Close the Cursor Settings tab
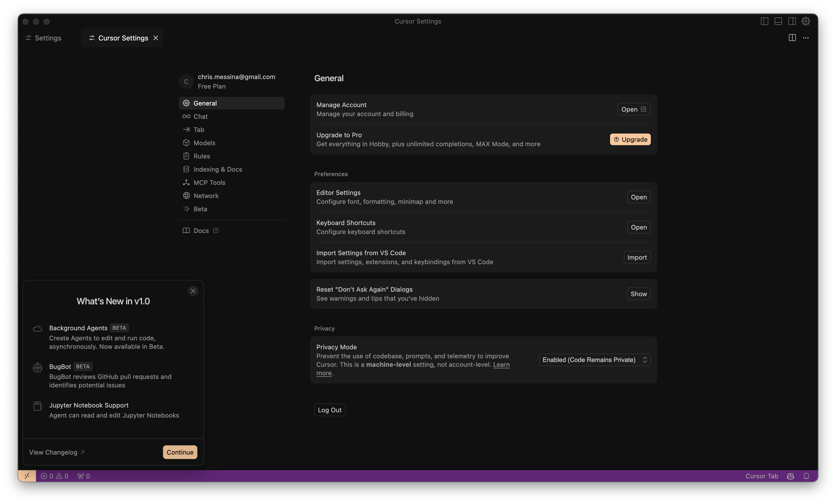 [x=156, y=38]
